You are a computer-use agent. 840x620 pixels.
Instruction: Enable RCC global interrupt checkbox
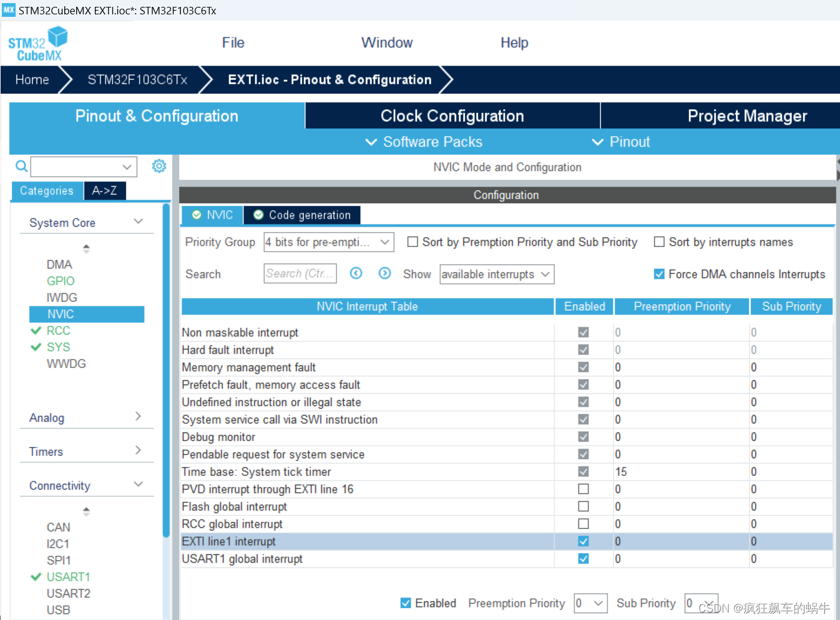[x=584, y=524]
